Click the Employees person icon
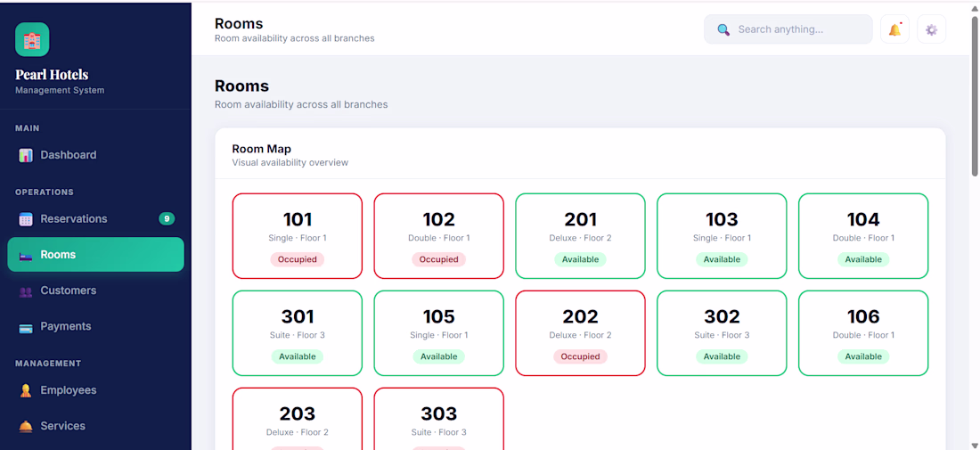 [x=26, y=390]
